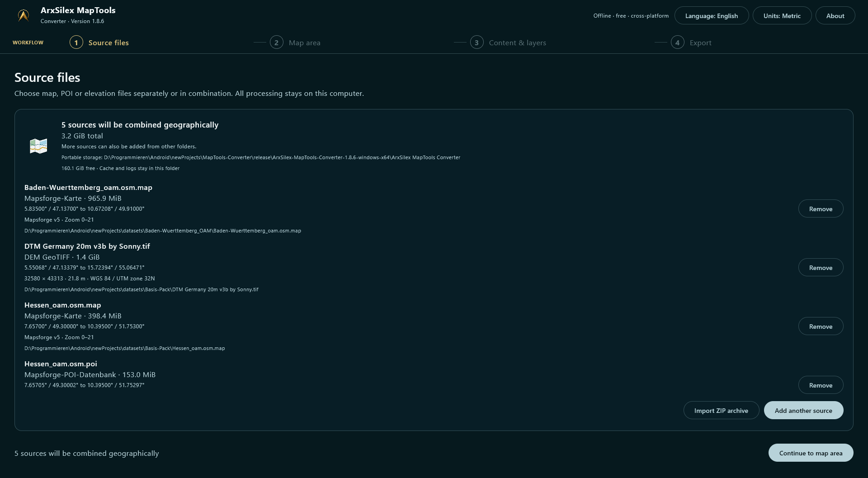Remove DTM Germany 20m v3b source
The height and width of the screenshot is (478, 868).
point(821,268)
